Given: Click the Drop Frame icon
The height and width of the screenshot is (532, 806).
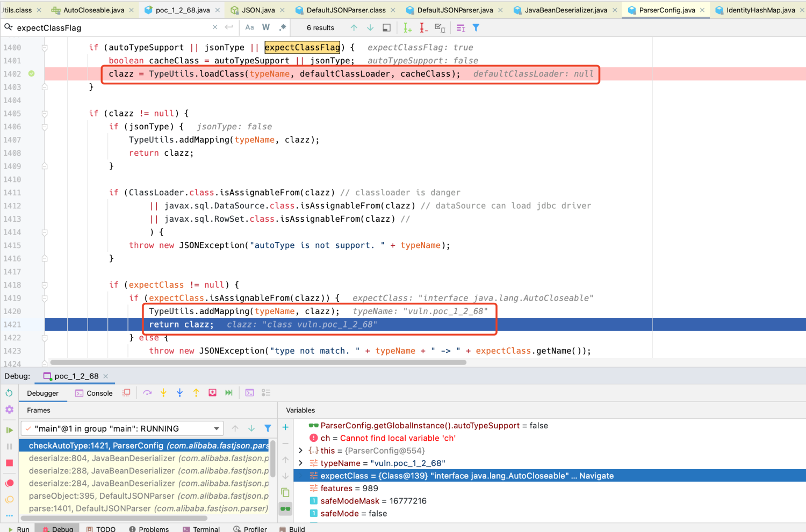Looking at the screenshot, I should point(212,393).
